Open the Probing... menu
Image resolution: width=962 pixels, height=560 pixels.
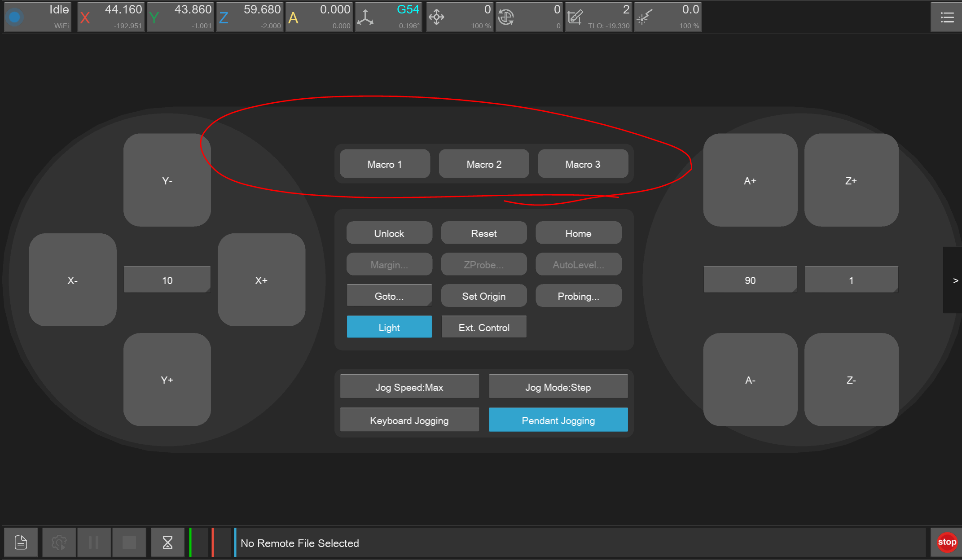(578, 296)
